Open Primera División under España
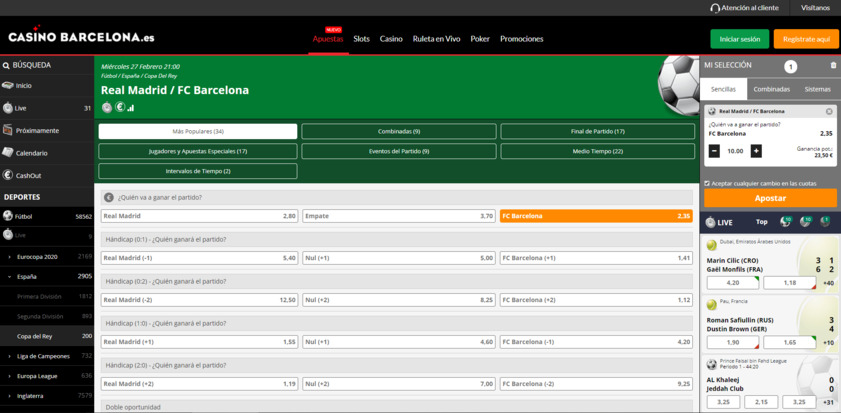 click(47, 296)
